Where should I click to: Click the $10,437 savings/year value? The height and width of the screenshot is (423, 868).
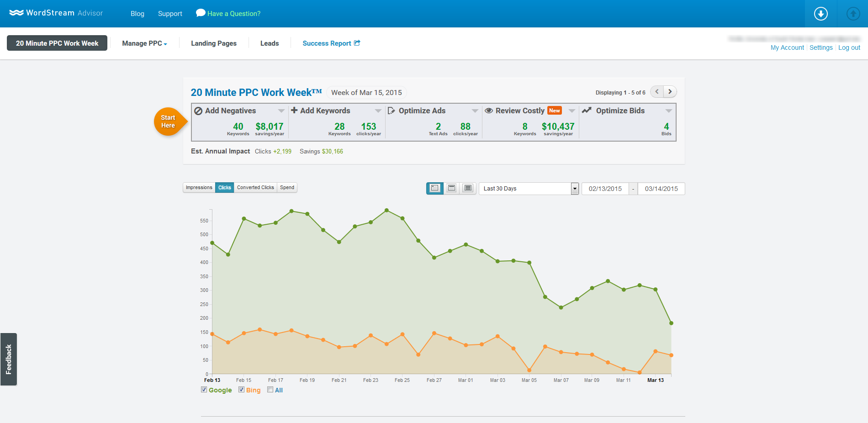click(x=558, y=129)
